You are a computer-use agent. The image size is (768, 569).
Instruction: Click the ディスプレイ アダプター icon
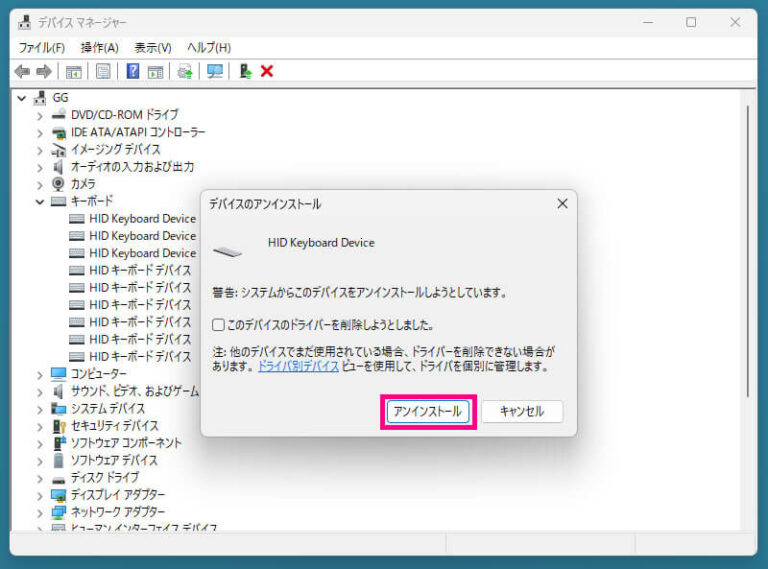pyautogui.click(x=58, y=495)
